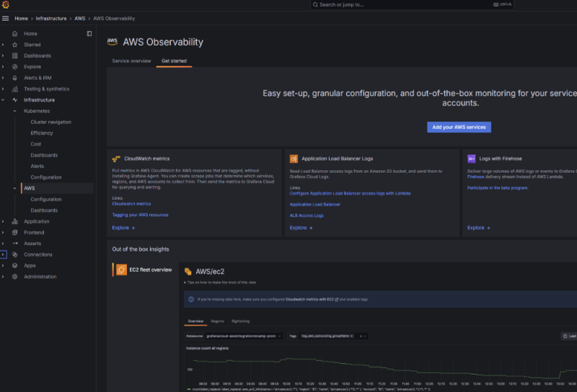The width and height of the screenshot is (577, 392).
Task: Click the Explore compass icon in sidebar
Action: tap(14, 67)
